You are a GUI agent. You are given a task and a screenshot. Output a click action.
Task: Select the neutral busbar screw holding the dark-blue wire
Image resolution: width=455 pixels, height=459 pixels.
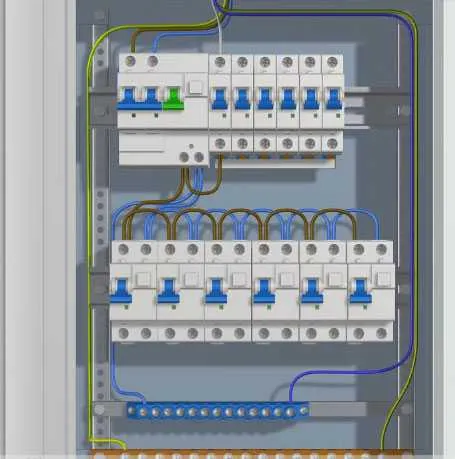tap(291, 412)
